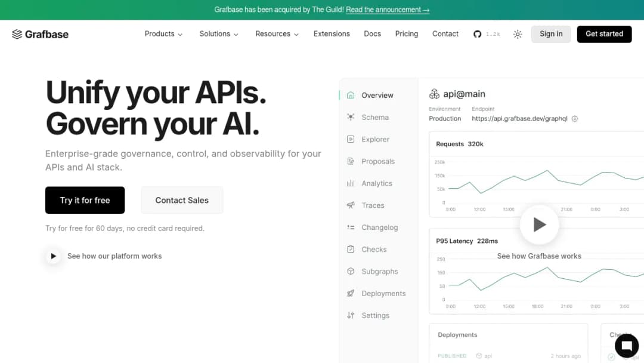Viewport: 644px width, 363px height.
Task: Click the endpoint URL https://api.grafbase.dev/graphql
Action: [519, 118]
